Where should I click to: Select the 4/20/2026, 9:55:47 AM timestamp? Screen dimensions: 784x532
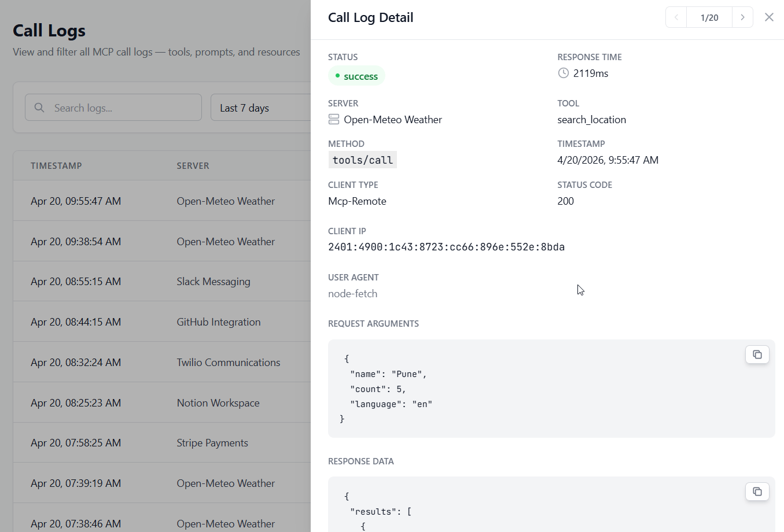[608, 160]
